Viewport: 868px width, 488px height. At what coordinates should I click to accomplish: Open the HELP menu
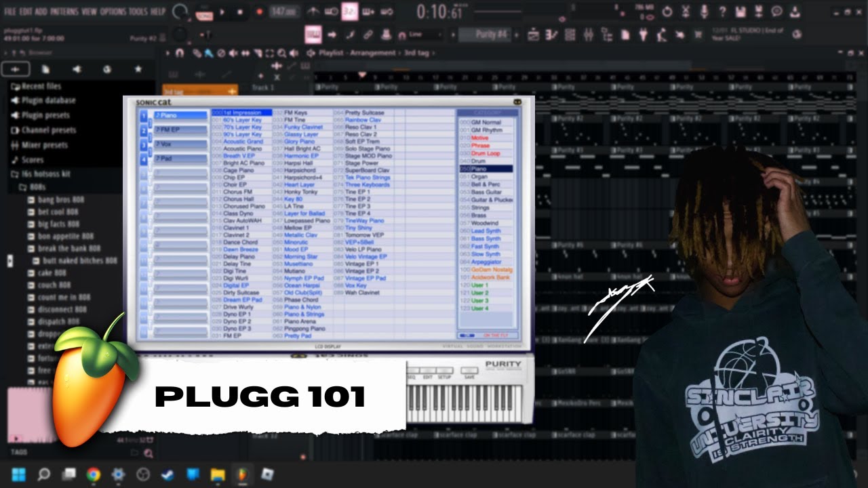tap(157, 12)
